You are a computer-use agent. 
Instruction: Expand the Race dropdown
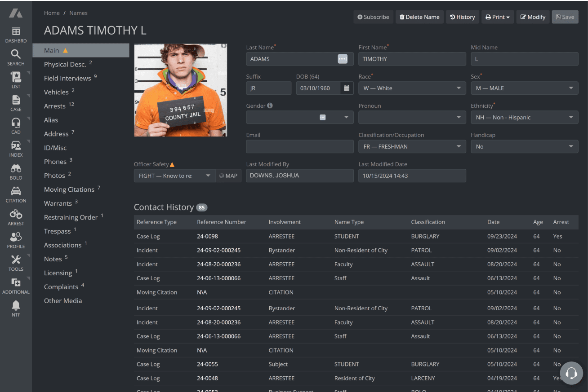412,88
